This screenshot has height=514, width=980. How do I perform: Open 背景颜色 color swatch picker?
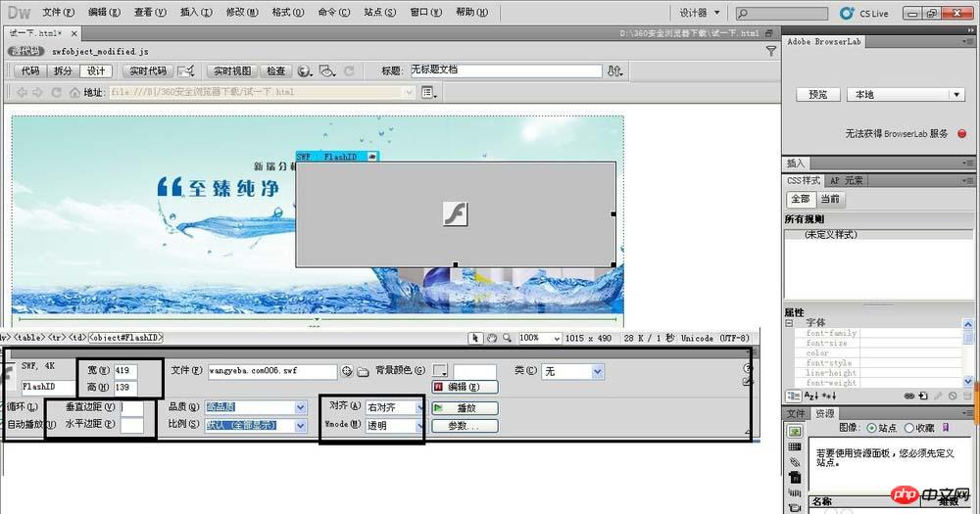pyautogui.click(x=440, y=371)
